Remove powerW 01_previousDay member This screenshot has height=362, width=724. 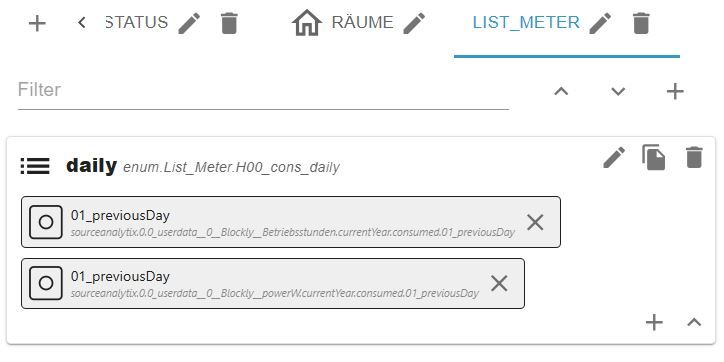[499, 284]
